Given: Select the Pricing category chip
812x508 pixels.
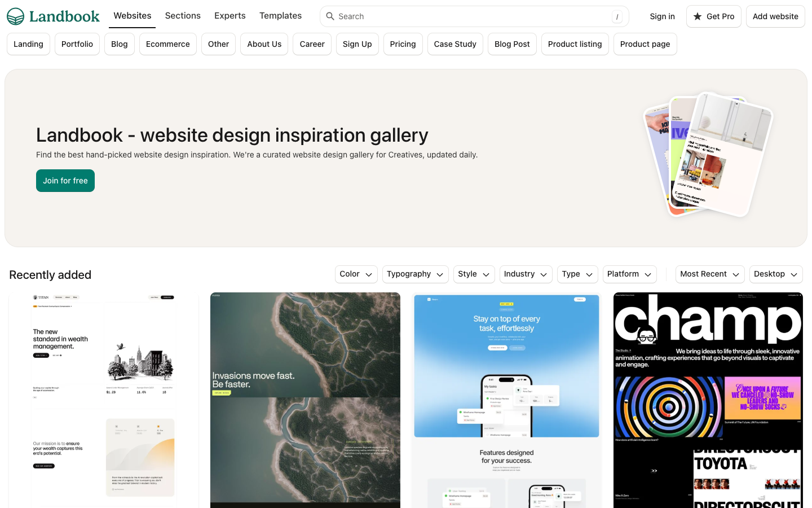Looking at the screenshot, I should (x=403, y=44).
